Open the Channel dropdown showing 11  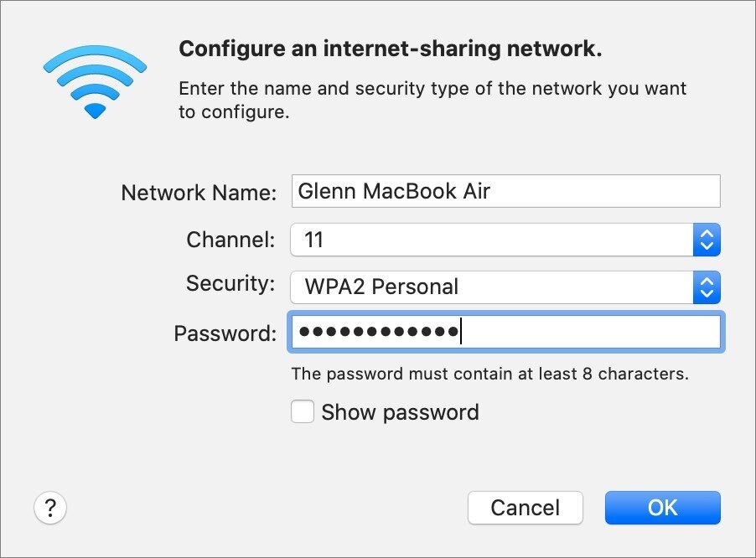coord(505,240)
